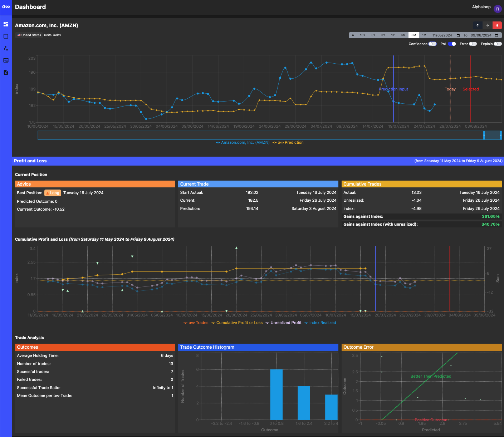The width and height of the screenshot is (504, 437).
Task: Click the right handle of range navigator
Action: pyautogui.click(x=501, y=135)
